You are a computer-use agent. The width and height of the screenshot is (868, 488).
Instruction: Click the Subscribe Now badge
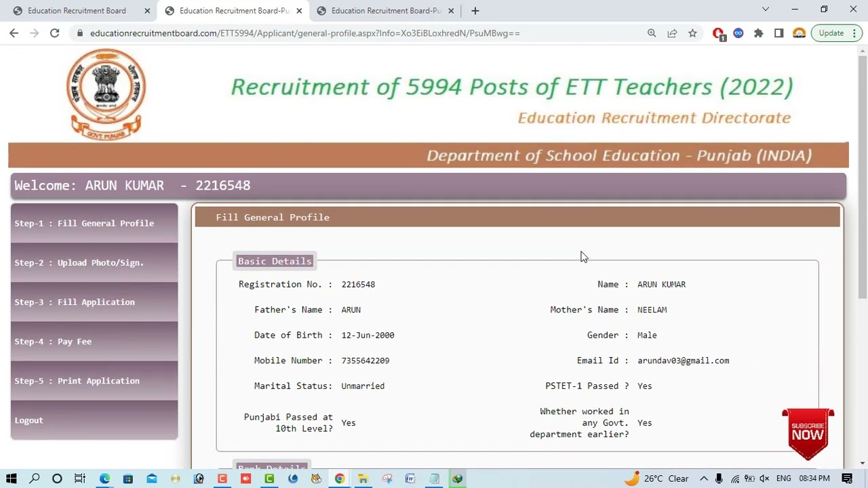pyautogui.click(x=808, y=434)
